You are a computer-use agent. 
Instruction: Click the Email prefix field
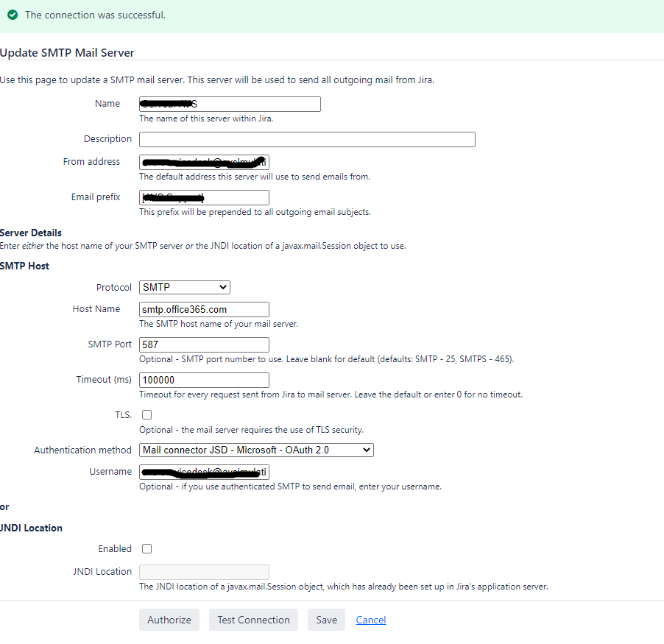tap(204, 198)
